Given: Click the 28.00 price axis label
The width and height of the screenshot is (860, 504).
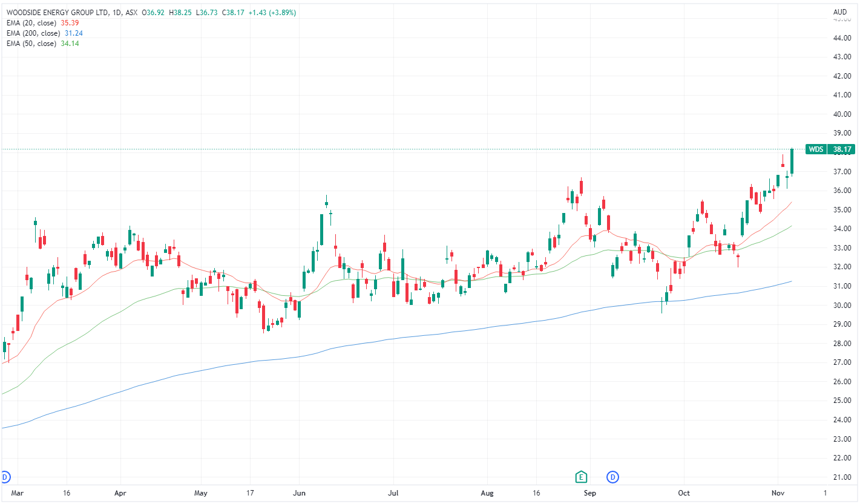Looking at the screenshot, I should click(842, 344).
